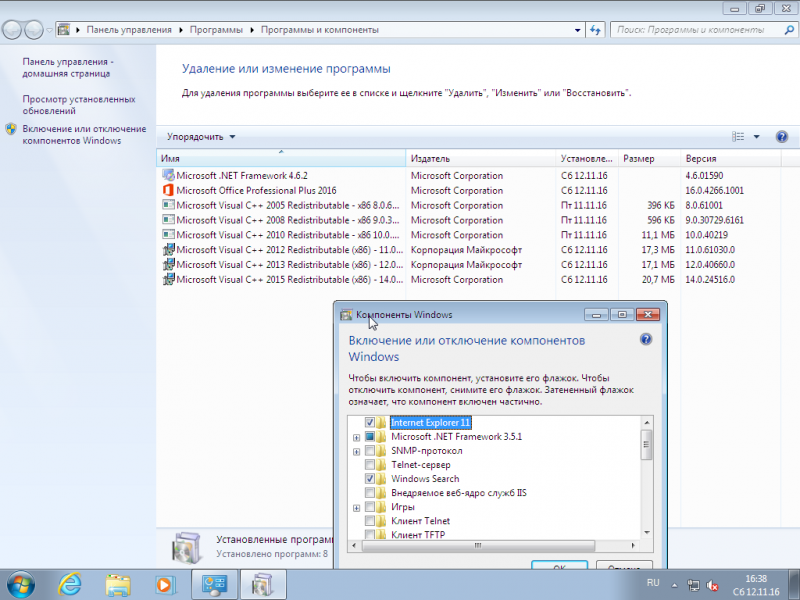This screenshot has width=800, height=600.
Task: Click the Control Panel icon in address bar
Action: [x=64, y=30]
